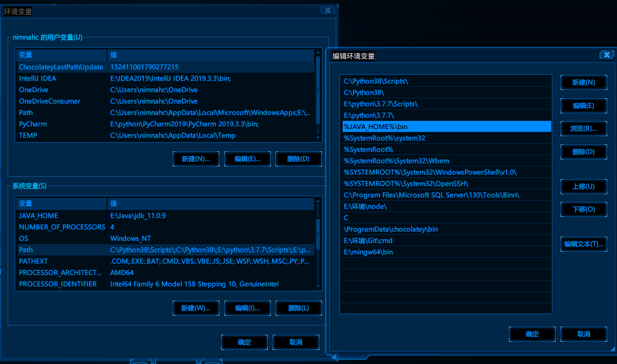Click the 值 column header in system variables

211,203
